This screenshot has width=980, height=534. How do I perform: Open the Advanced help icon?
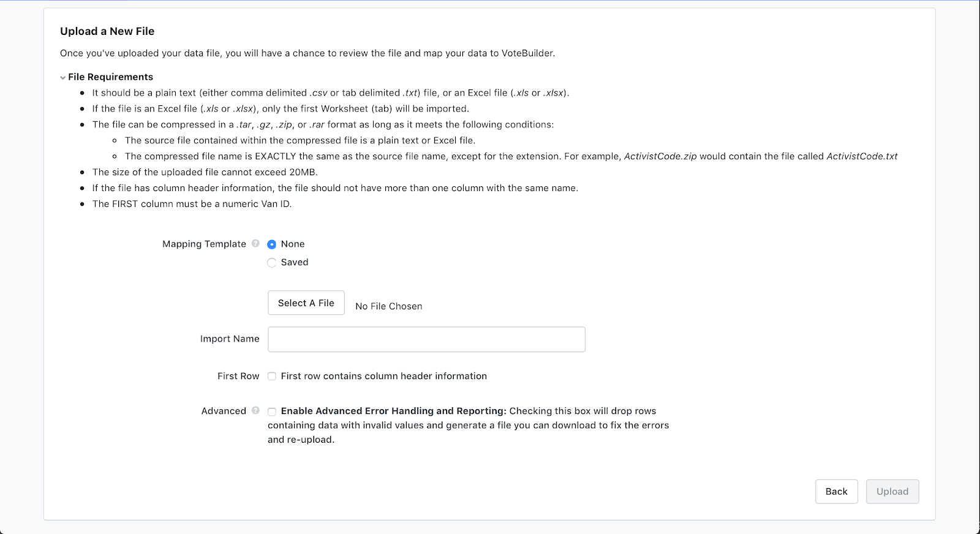coord(255,410)
